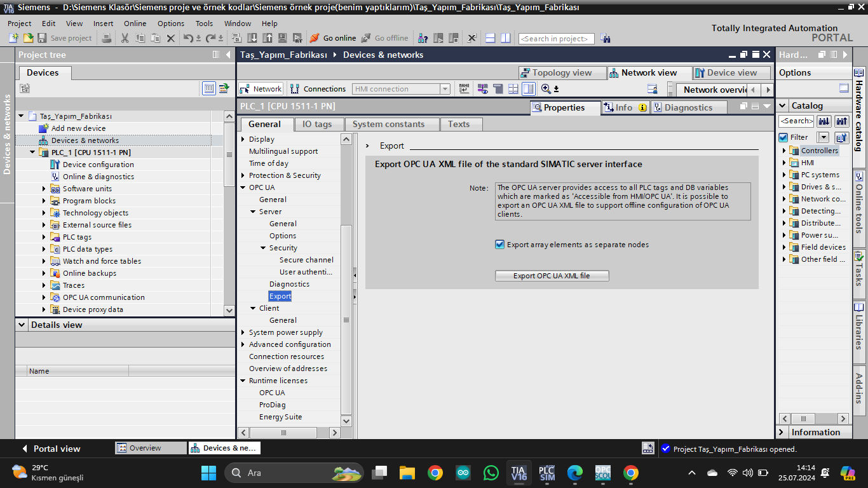Click the Zoom magnifier icon in network toolbar
The width and height of the screenshot is (868, 488).
coord(546,89)
